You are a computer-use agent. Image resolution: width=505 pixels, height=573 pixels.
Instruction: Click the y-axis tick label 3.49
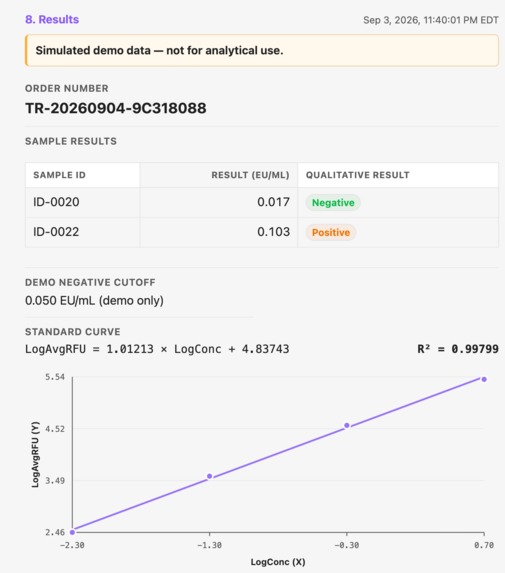[x=55, y=481]
